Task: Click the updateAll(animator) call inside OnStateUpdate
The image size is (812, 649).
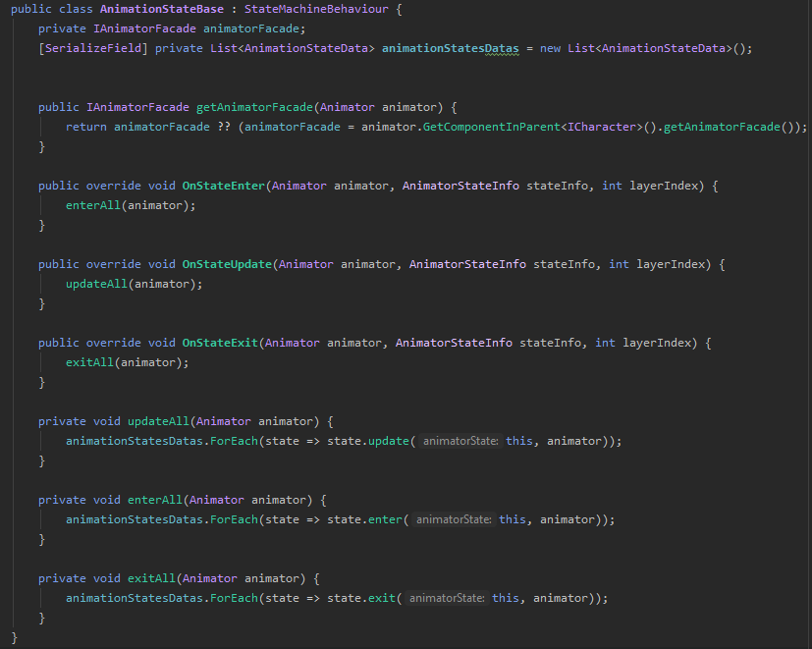Action: 135,285
